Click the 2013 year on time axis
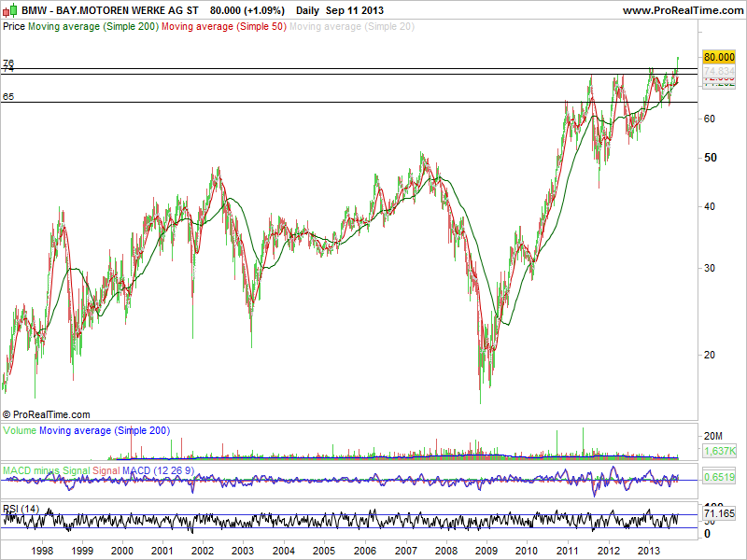 point(649,551)
